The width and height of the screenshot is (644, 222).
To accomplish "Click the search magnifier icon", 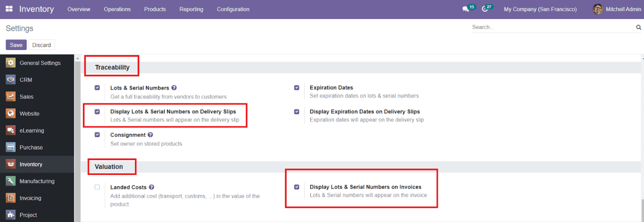I will pyautogui.click(x=638, y=28).
